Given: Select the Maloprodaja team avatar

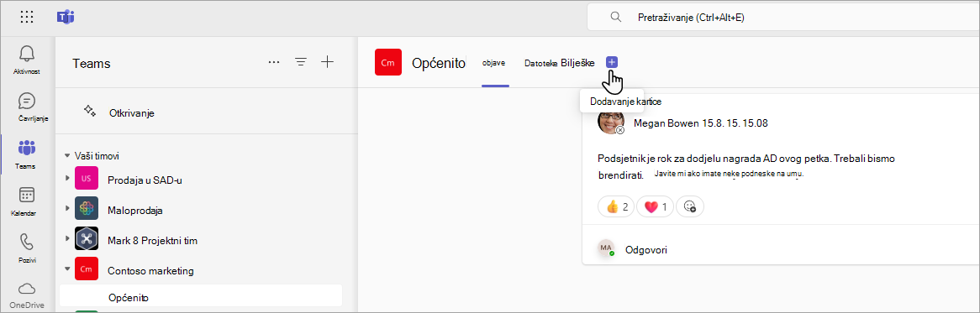Looking at the screenshot, I should pyautogui.click(x=87, y=209).
